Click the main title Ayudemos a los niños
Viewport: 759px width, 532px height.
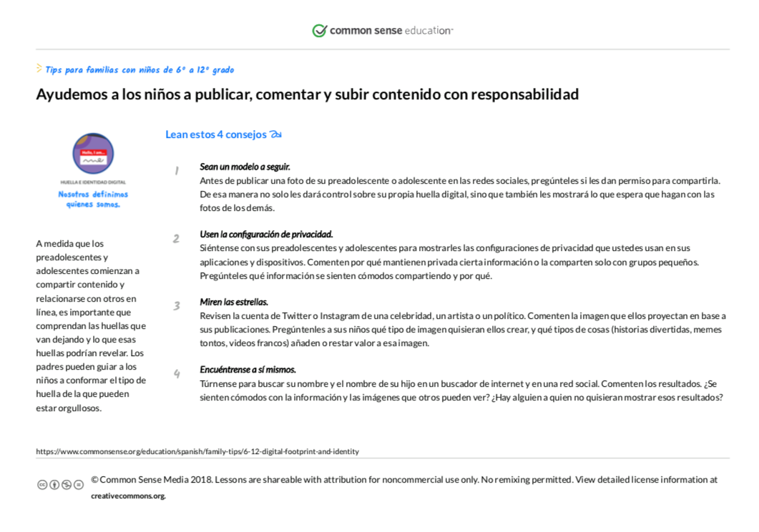click(308, 94)
